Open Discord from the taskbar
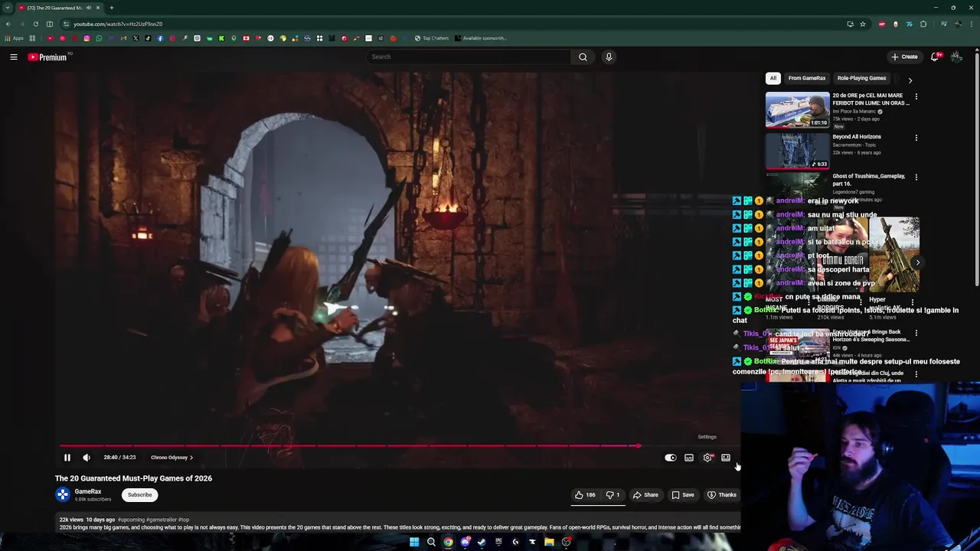The height and width of the screenshot is (551, 980). pos(465,542)
